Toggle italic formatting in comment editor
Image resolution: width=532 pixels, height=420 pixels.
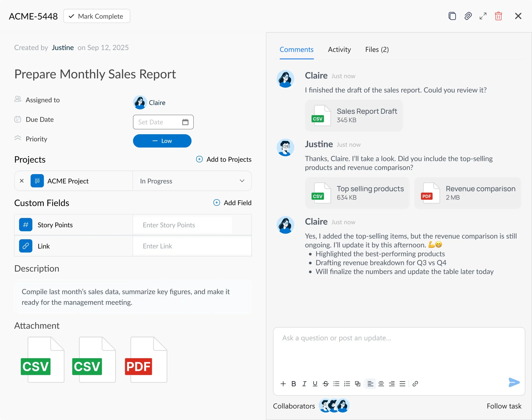coord(304,384)
